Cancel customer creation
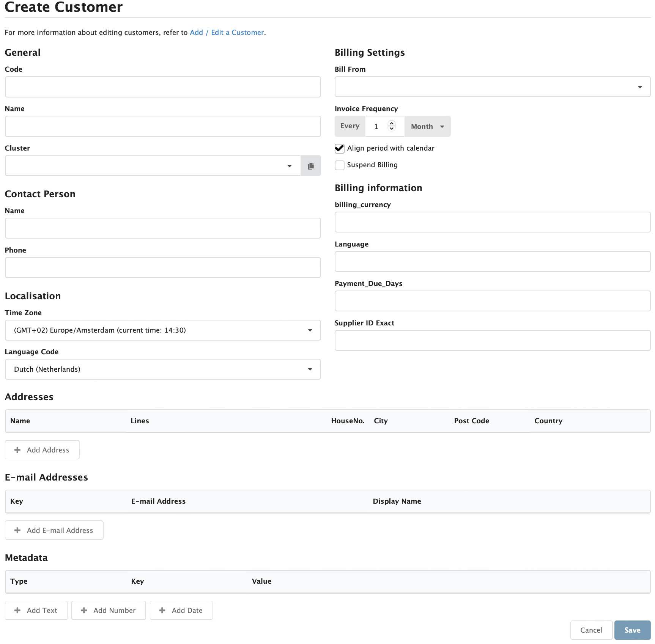Screen dimensions: 655x644 pyautogui.click(x=591, y=630)
